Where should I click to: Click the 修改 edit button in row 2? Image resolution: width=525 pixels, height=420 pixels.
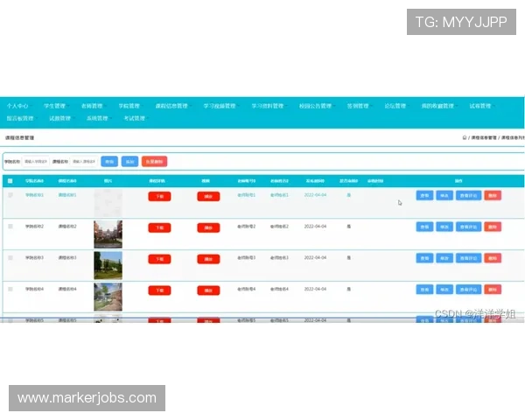coord(444,227)
